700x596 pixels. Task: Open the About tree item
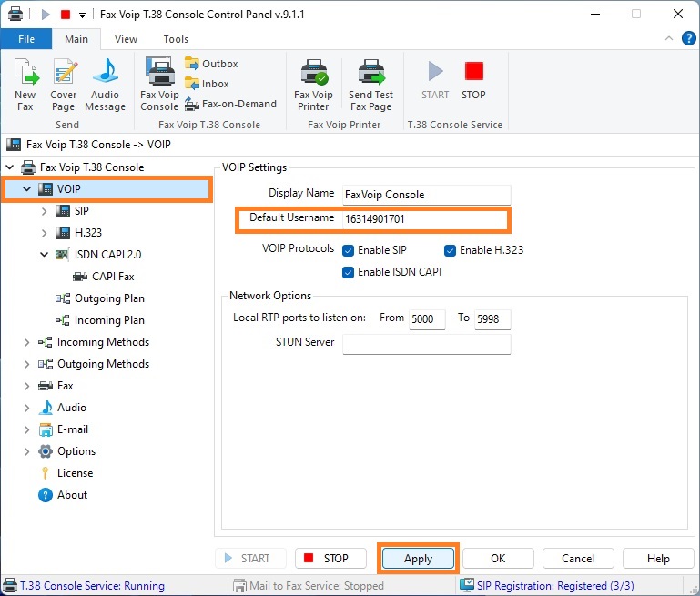72,495
